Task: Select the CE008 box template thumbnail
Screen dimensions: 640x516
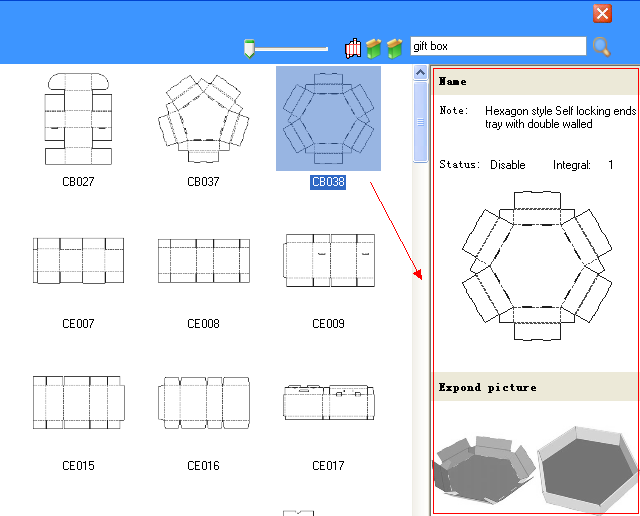Action: point(204,261)
